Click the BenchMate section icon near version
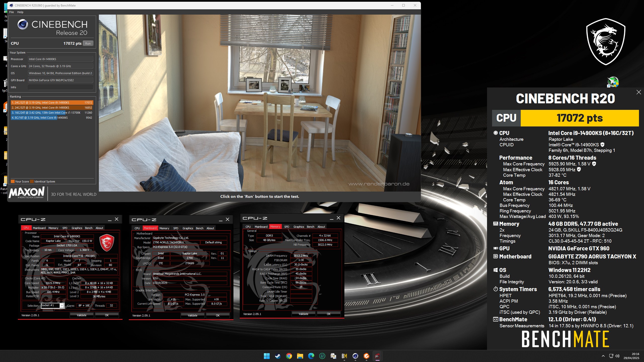The height and width of the screenshot is (362, 644). click(496, 320)
